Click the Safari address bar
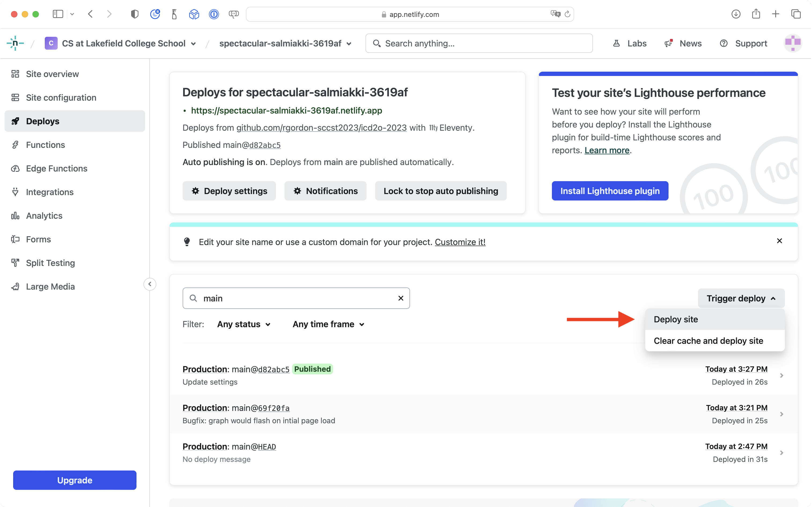The height and width of the screenshot is (507, 812). click(410, 14)
